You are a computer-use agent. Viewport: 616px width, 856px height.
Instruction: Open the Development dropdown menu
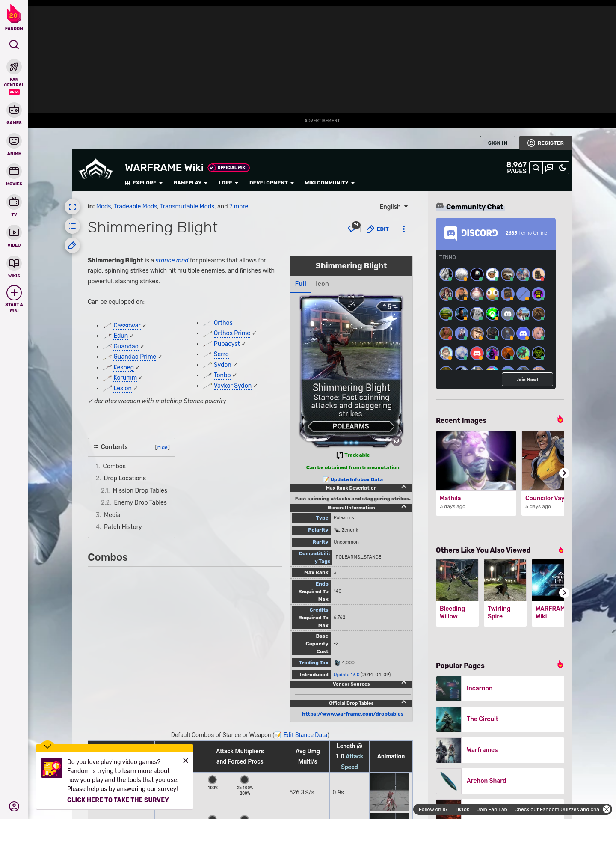tap(272, 183)
